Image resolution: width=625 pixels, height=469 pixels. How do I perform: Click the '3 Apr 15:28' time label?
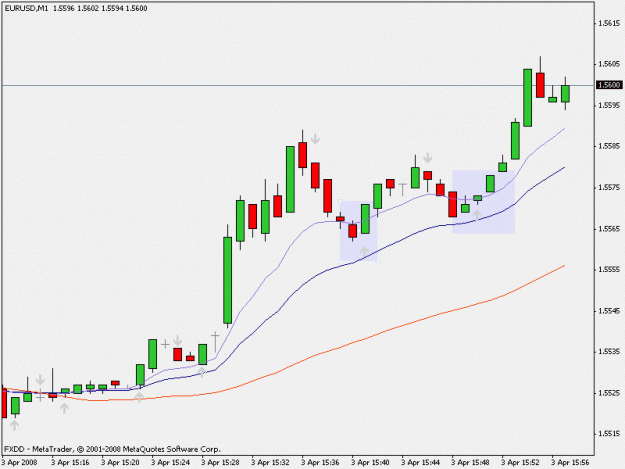coord(220,463)
